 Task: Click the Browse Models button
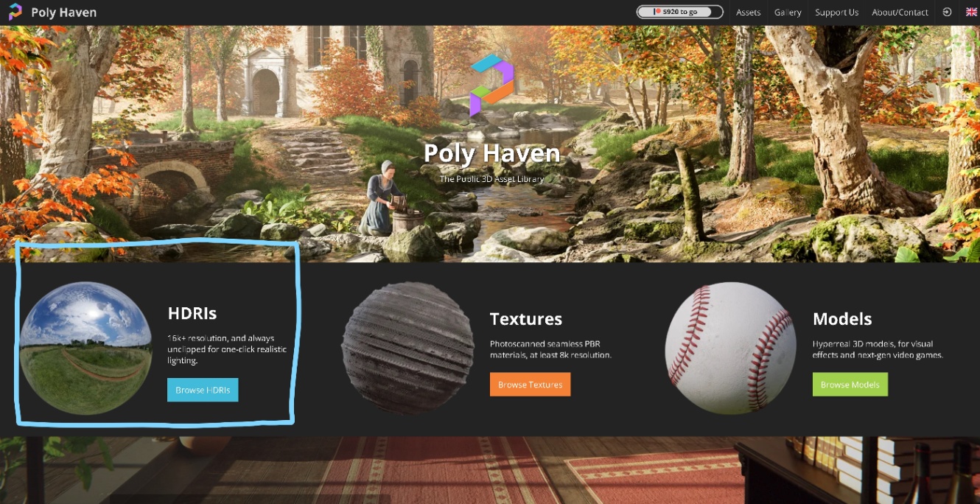tap(850, 385)
